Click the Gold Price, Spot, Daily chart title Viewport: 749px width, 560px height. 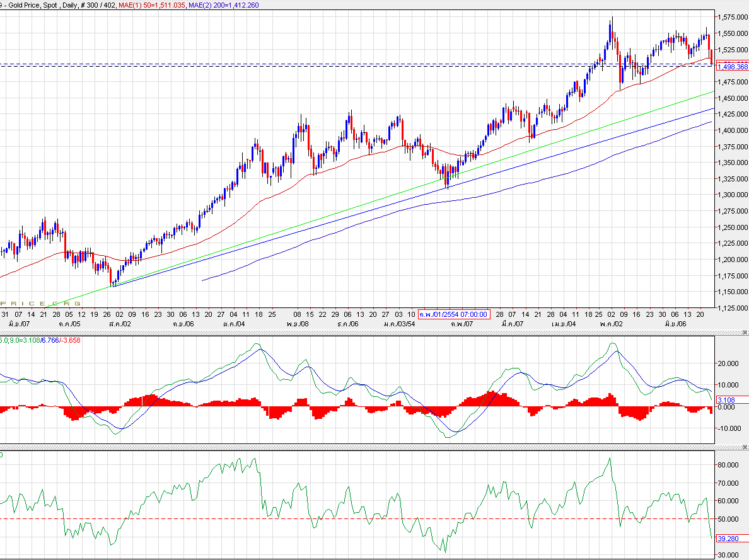point(38,4)
